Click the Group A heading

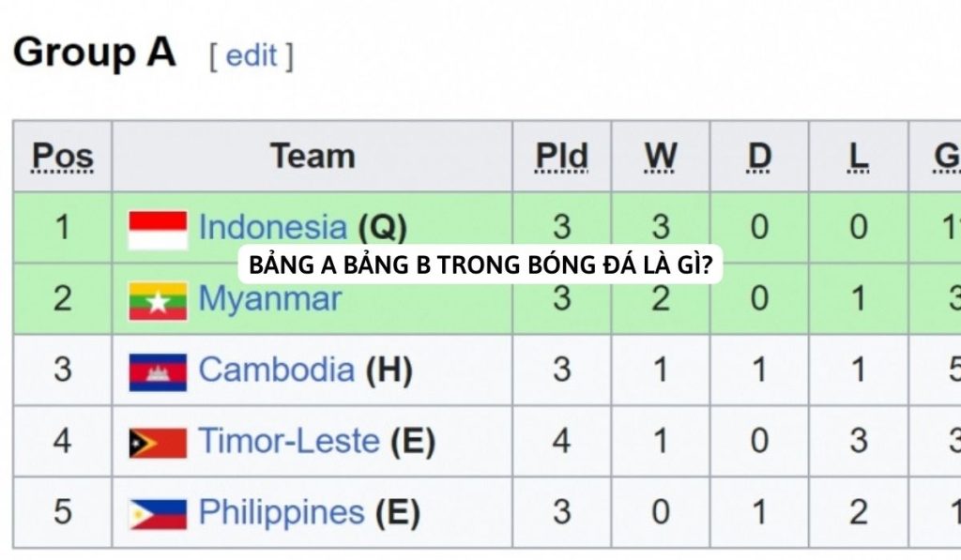[94, 53]
